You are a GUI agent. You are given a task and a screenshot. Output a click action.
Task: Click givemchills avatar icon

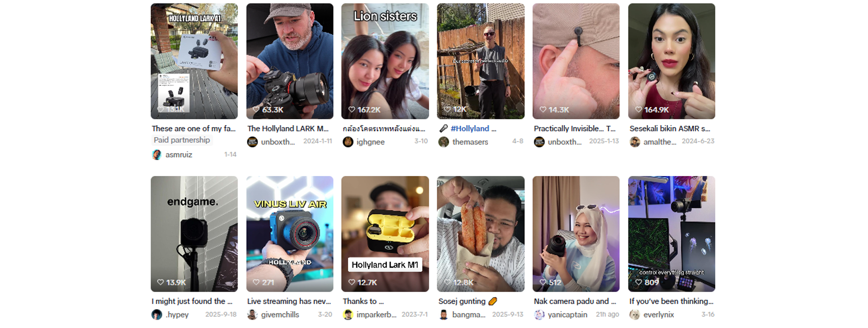click(252, 315)
